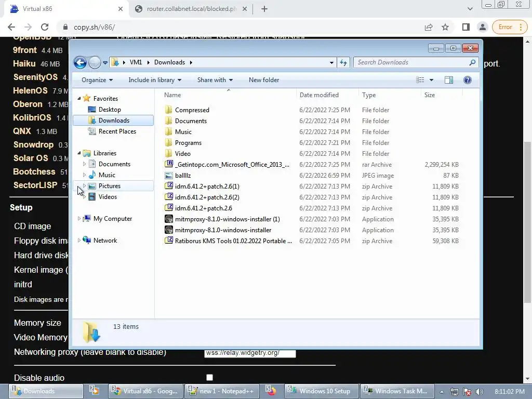Click the taskbar volume speaker icon
Image resolution: width=532 pixels, height=399 pixels.
[x=480, y=392]
